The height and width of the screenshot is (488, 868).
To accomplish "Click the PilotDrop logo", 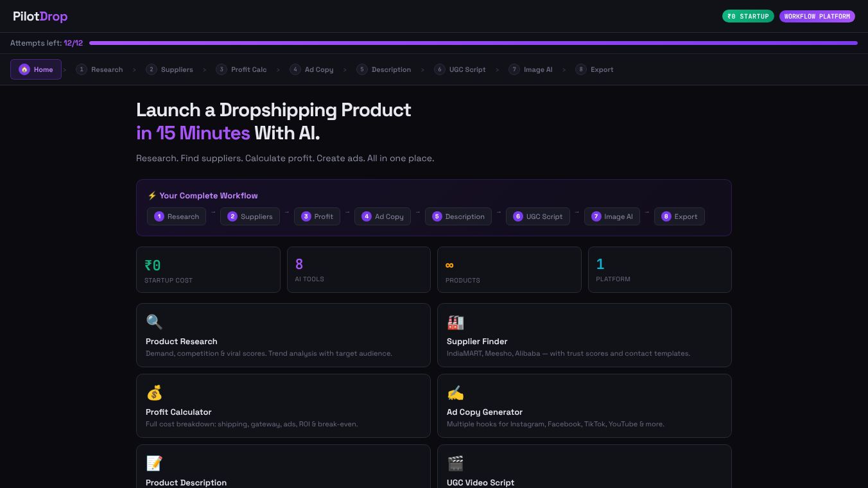I will click(40, 16).
